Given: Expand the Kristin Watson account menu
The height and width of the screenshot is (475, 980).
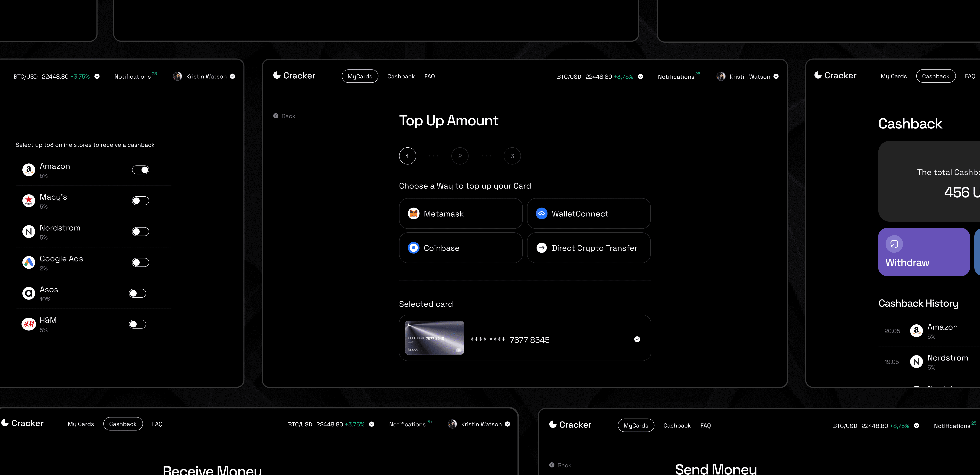Looking at the screenshot, I should coord(776,77).
